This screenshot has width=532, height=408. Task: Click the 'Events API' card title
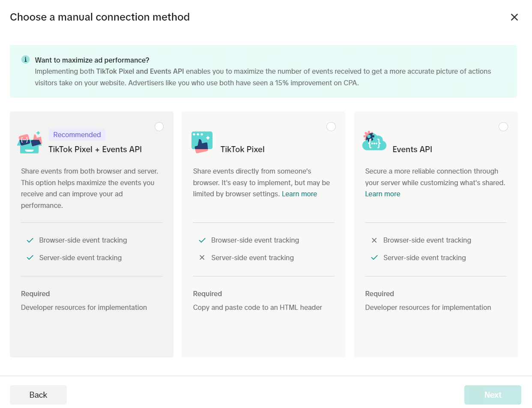(412, 150)
